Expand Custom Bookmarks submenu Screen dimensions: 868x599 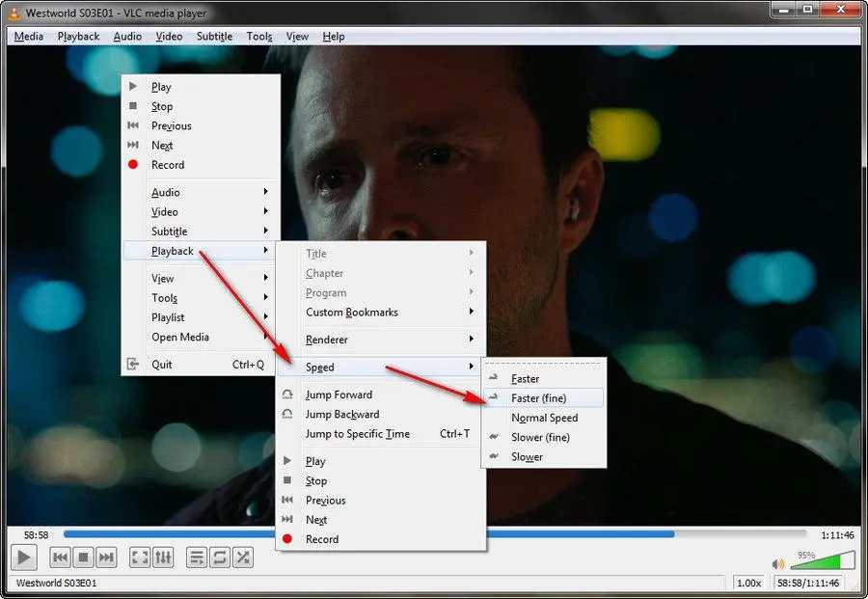click(x=381, y=313)
